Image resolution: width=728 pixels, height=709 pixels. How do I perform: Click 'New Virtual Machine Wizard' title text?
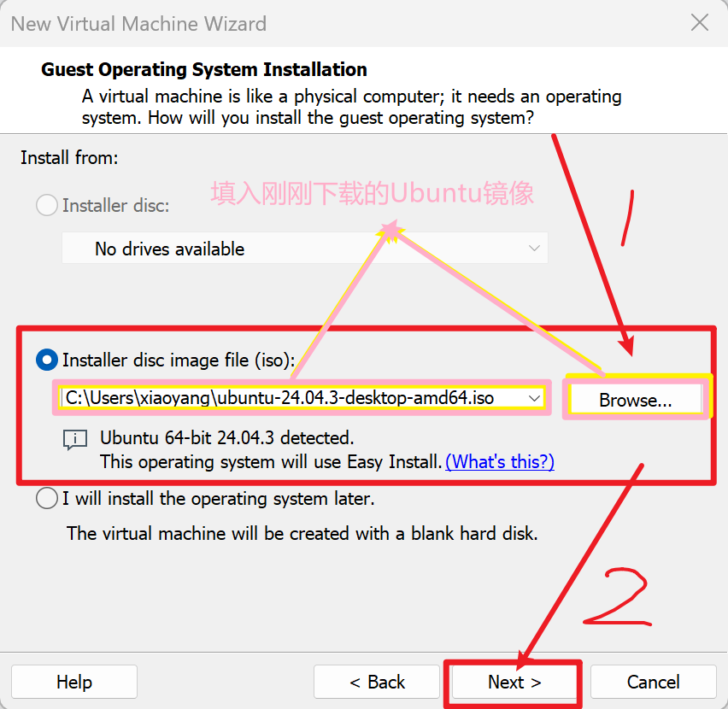[138, 24]
